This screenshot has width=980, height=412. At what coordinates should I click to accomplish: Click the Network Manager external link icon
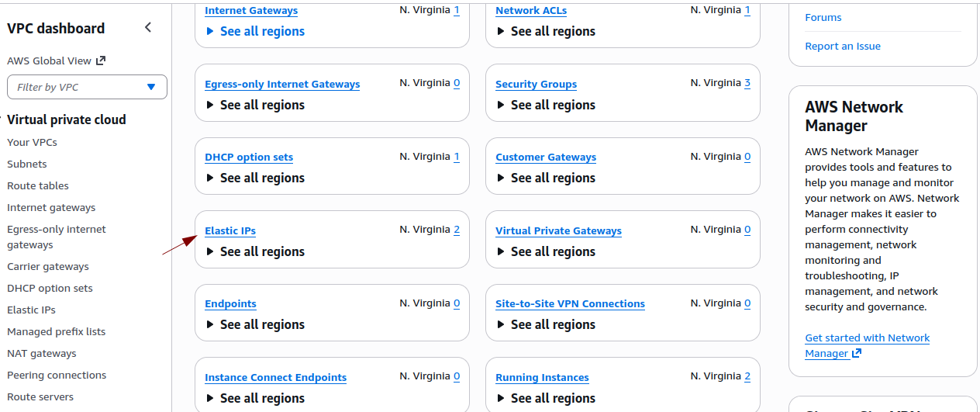point(857,354)
